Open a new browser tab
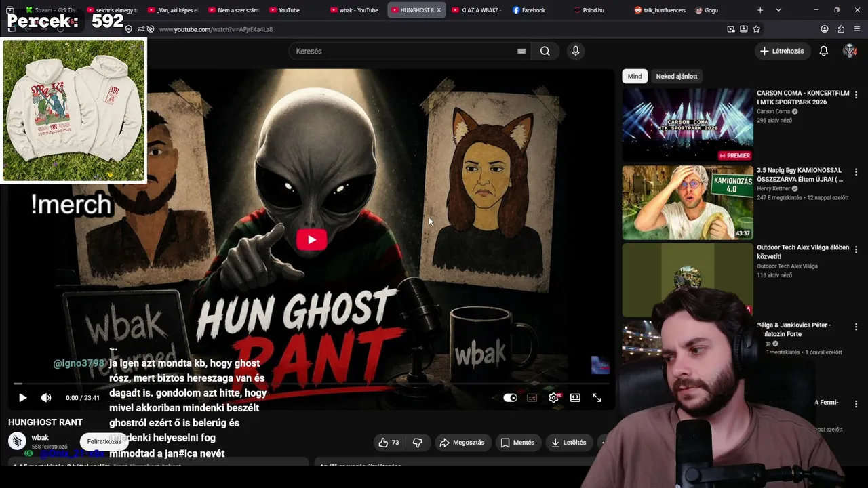 (x=760, y=10)
